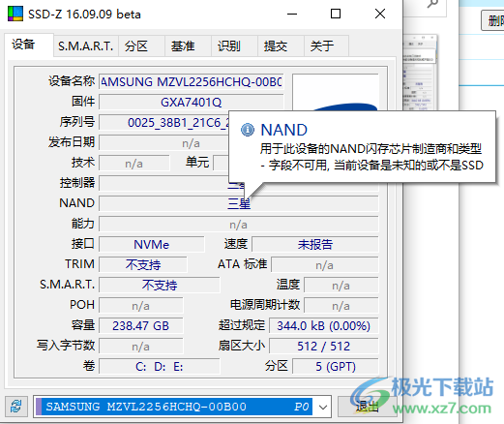This screenshot has height=424, width=504.
Task: Click the volumes value C: D: E:
Action: pos(160,367)
